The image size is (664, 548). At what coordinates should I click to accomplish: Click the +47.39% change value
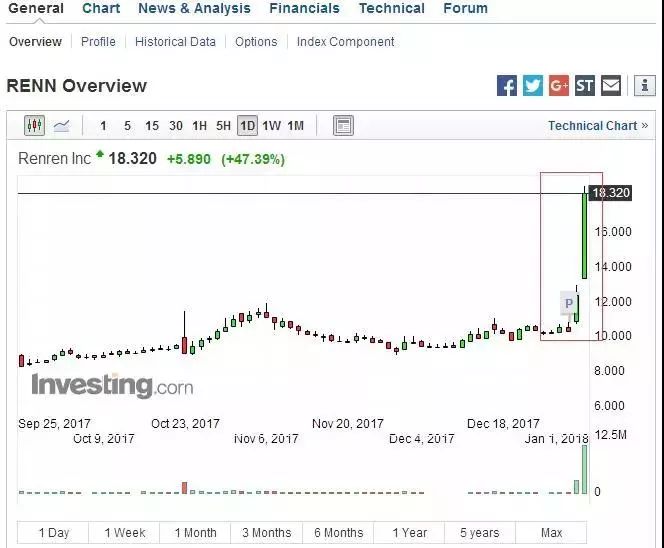pyautogui.click(x=253, y=159)
